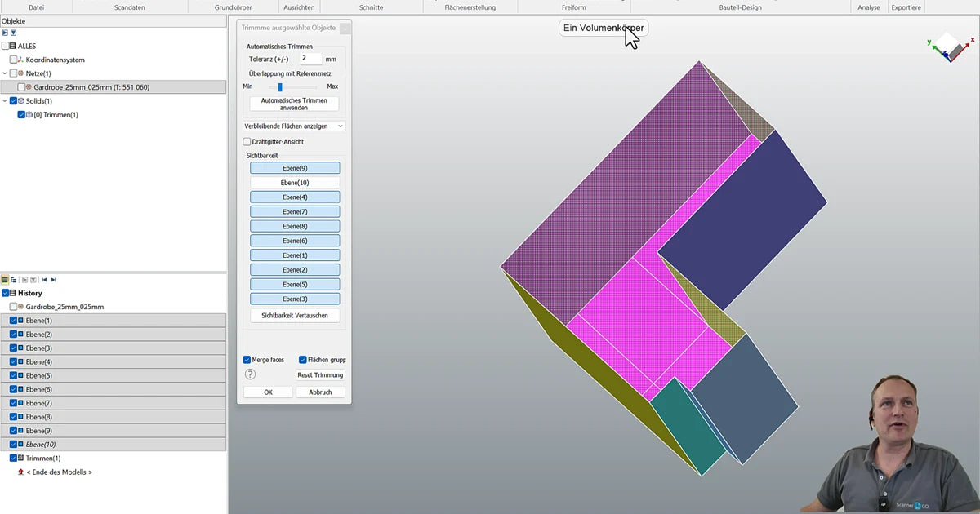Click the Trimmen(1) feature icon in History
Image resolution: width=980 pixels, height=514 pixels.
(x=20, y=459)
